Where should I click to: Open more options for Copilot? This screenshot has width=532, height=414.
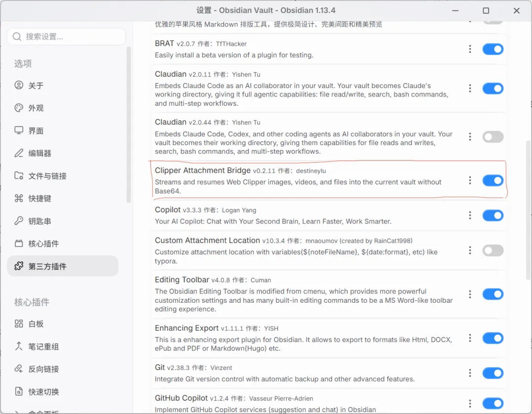point(470,215)
